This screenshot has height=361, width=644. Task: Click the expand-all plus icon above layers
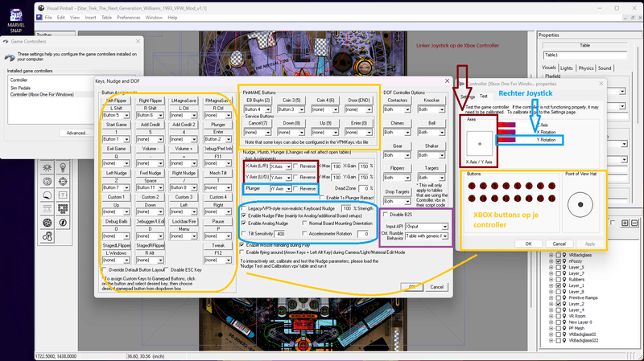[625, 223]
